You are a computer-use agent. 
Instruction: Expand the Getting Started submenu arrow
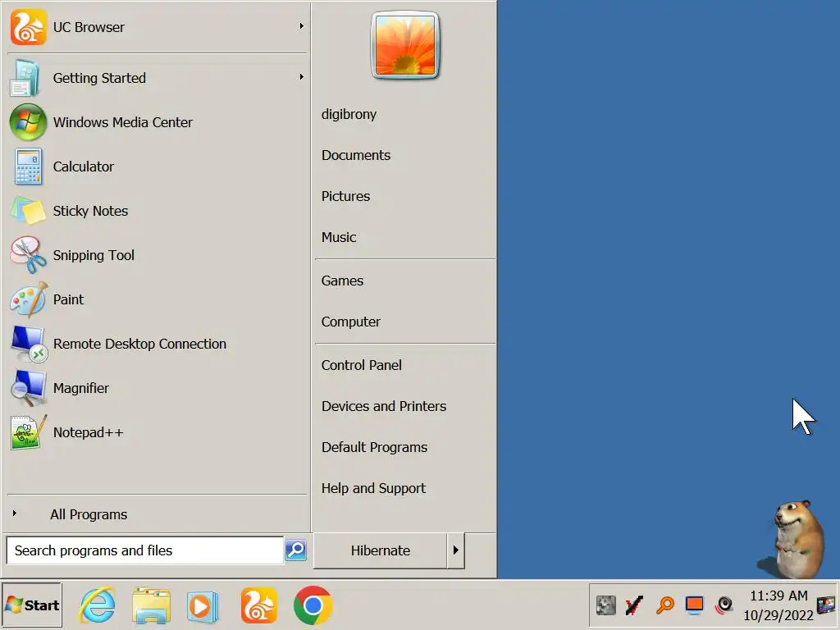(x=302, y=77)
